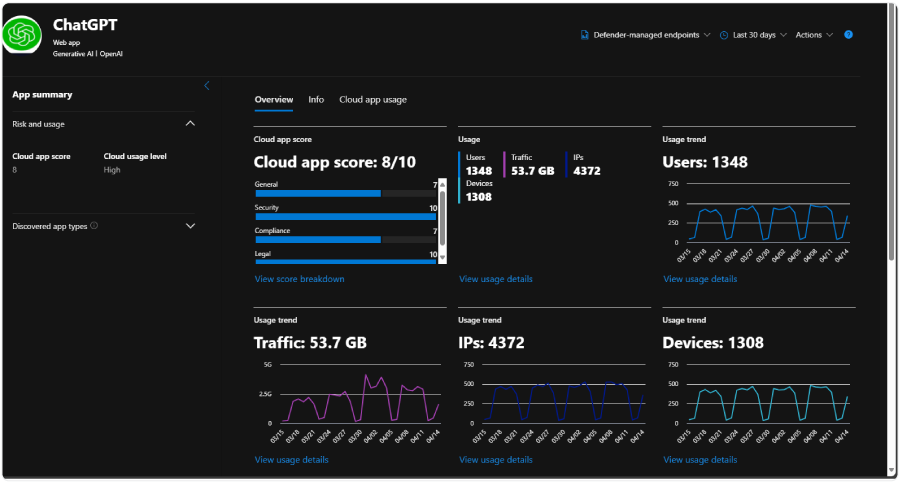Screen dimensions: 900x487
Task: Select the 'Cloud app score: 8/10' heading
Action: click(334, 162)
